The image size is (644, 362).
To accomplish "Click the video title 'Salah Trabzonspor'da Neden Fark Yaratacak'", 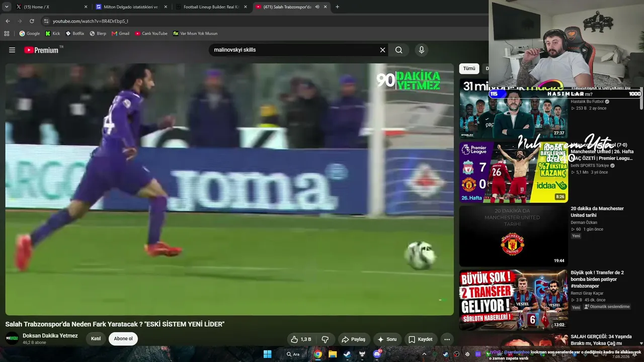I will [115, 324].
